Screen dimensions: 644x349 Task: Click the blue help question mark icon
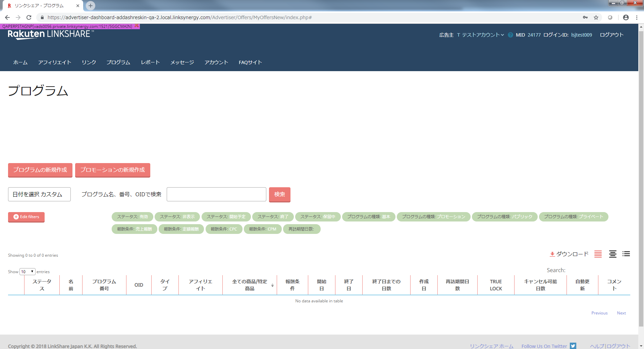pyautogui.click(x=510, y=35)
